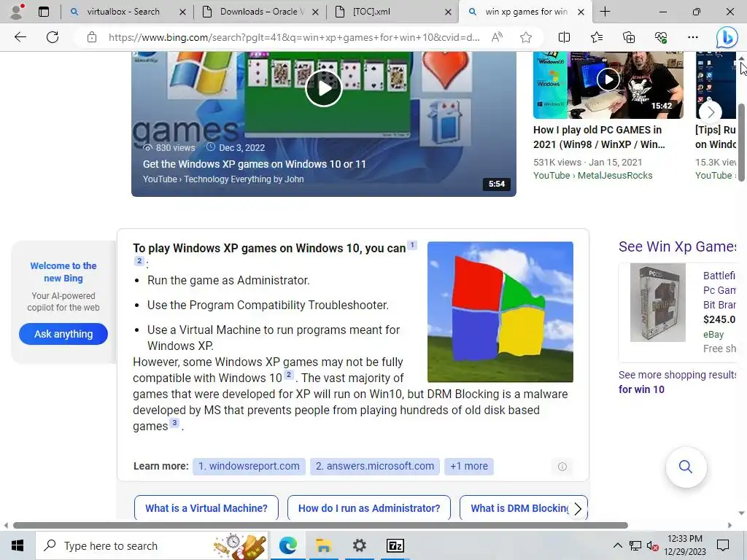Close the virtualbox - Search tab
The width and height of the screenshot is (747, 560).
point(182,12)
